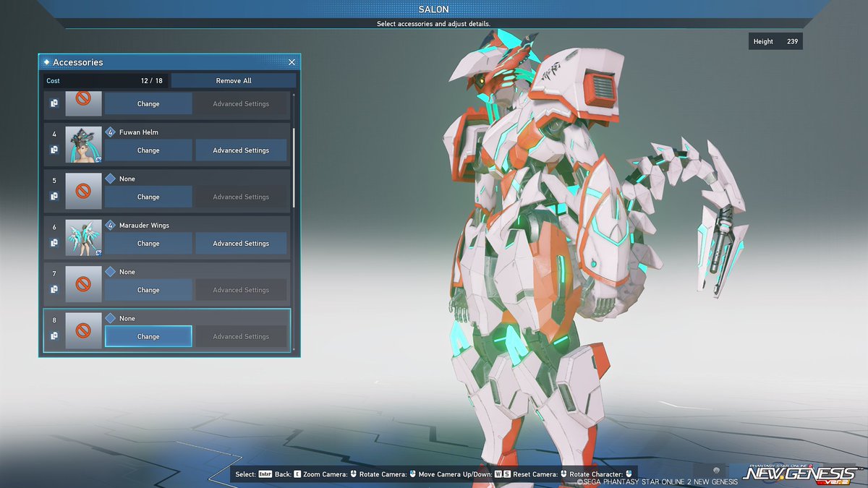Click empty slot 7 prohibited thumbnail
The image size is (868, 488).
[84, 284]
